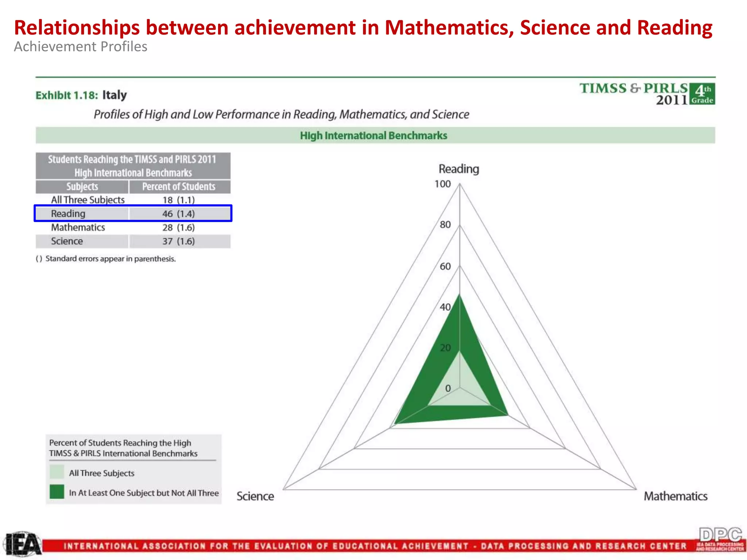Image resolution: width=747 pixels, height=560 pixels.
Task: Click the 40 tick label on chart
Action: 445,307
